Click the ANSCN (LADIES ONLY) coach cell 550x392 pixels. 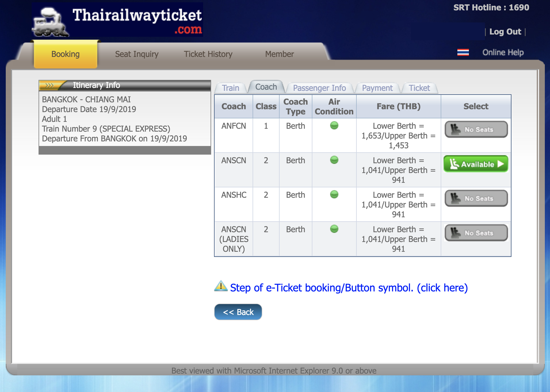(x=234, y=239)
